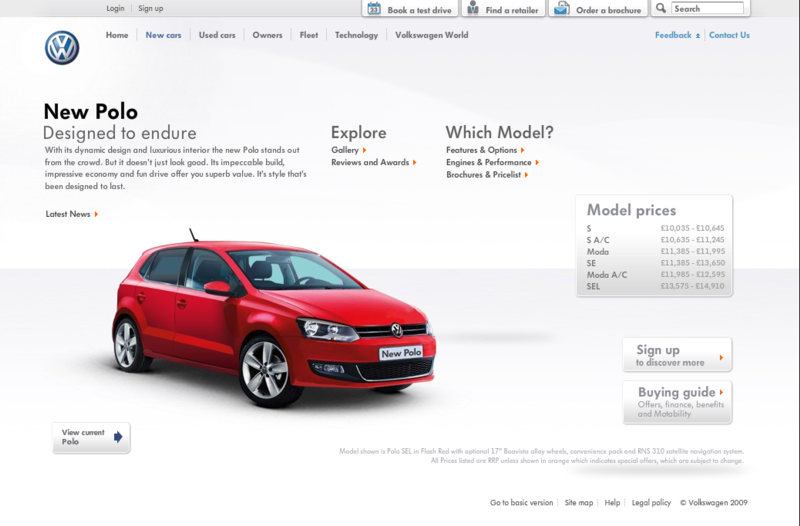Click Find a retailer
The width and height of the screenshot is (800, 526).
(504, 9)
